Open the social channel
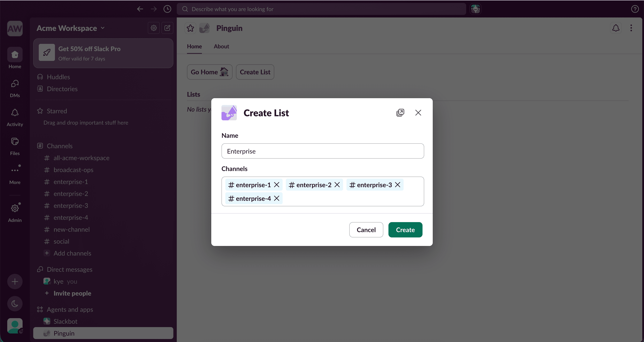Viewport: 644px width, 342px height. [x=103, y=241]
